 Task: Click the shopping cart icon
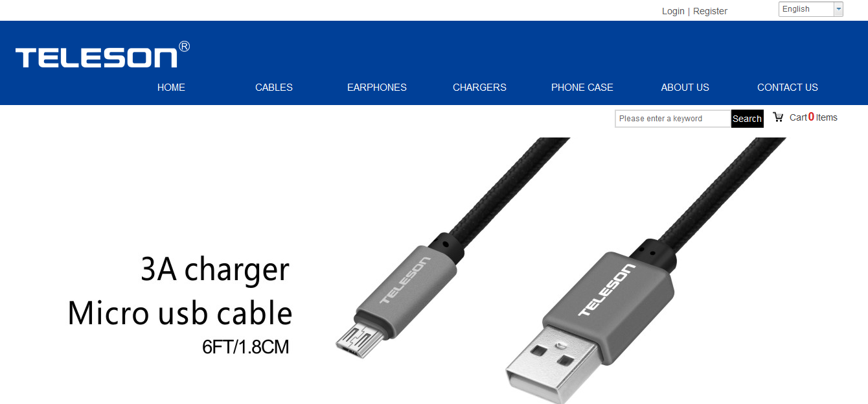pos(778,117)
